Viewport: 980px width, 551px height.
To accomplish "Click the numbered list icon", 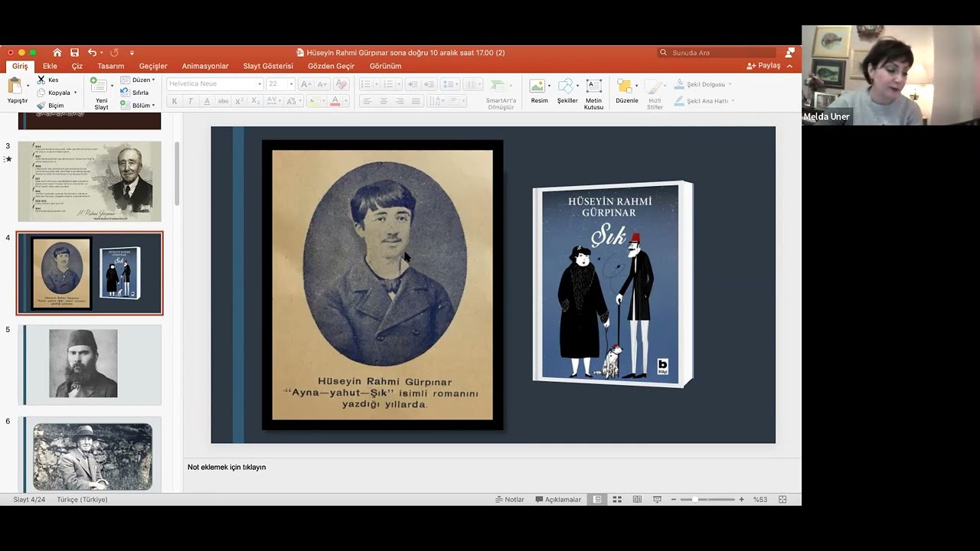I will tap(388, 84).
